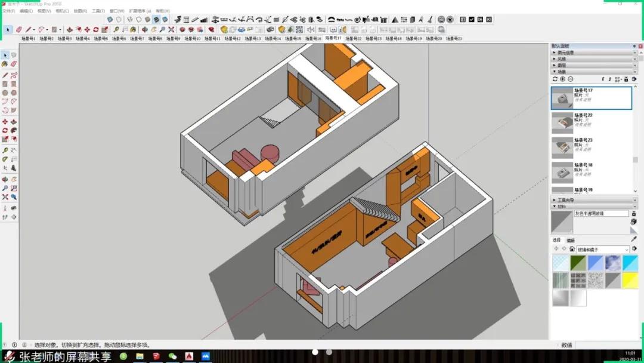The image size is (644, 363).
Task: Open the 编辑 tab in materials panel
Action: tap(570, 240)
